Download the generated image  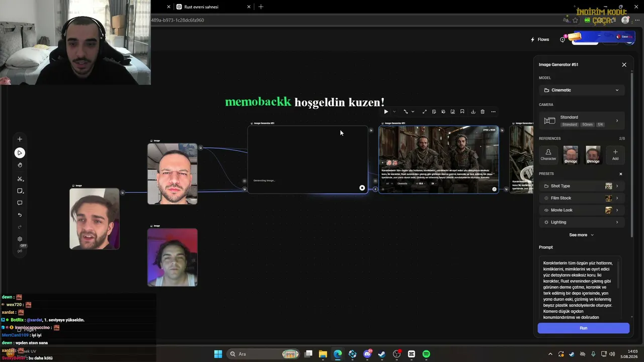click(473, 112)
